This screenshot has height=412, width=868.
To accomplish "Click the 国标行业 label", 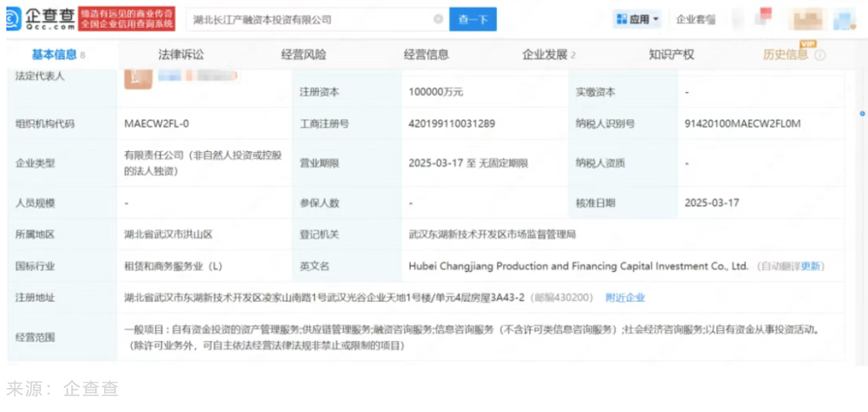I will tap(35, 266).
